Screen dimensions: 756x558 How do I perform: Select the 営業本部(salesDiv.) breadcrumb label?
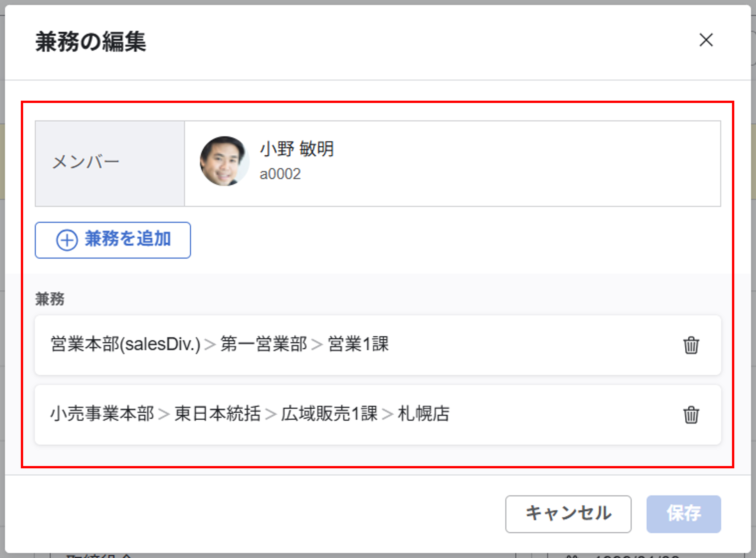pyautogui.click(x=125, y=345)
